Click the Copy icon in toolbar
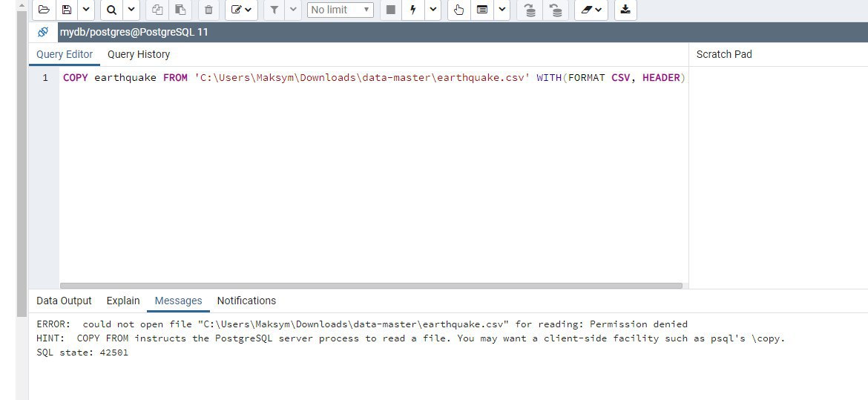Image resolution: width=868 pixels, height=400 pixels. pyautogui.click(x=157, y=10)
